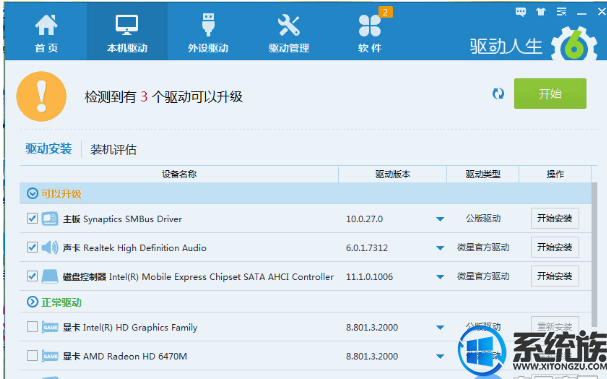The width and height of the screenshot is (607, 379).
Task: Uncheck Intel SATA AHCI Controller checkbox
Action: 32,276
